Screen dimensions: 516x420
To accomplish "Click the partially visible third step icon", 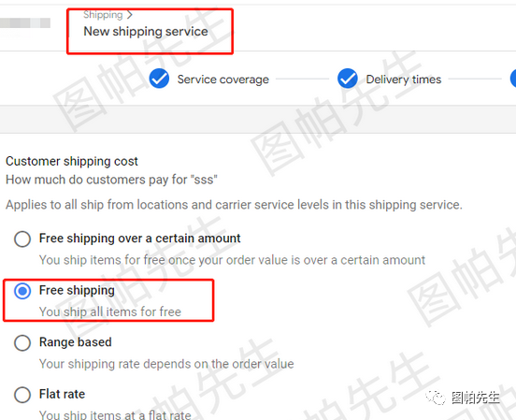I will [513, 79].
